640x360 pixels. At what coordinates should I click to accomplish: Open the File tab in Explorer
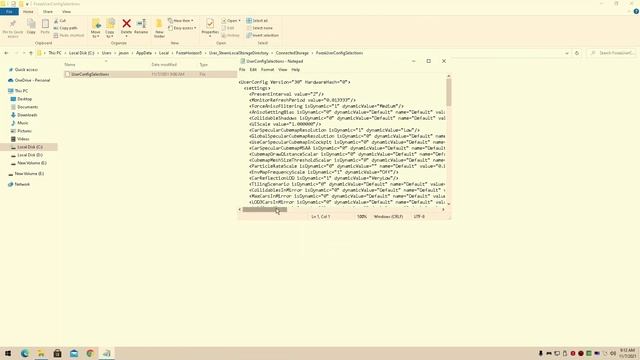9,11
